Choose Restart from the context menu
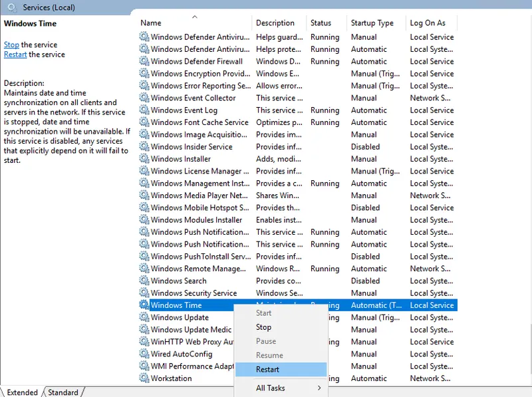Viewport: 532px width, 397px height. click(267, 369)
